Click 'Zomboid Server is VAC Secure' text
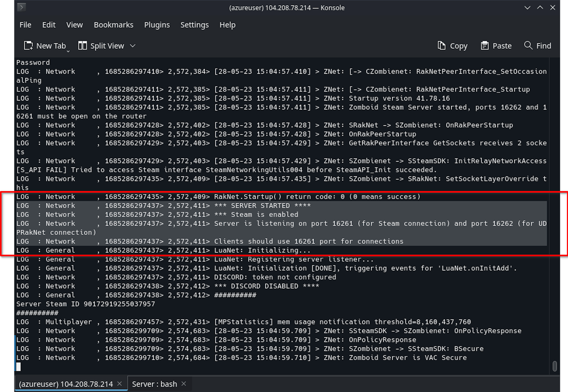 408,357
